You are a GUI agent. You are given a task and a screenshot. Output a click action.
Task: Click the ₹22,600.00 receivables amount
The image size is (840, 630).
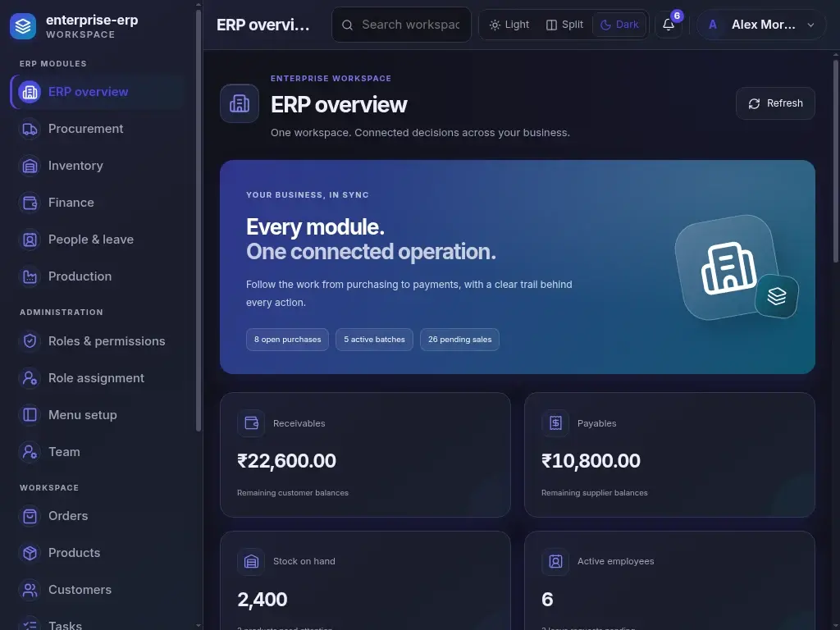point(286,461)
